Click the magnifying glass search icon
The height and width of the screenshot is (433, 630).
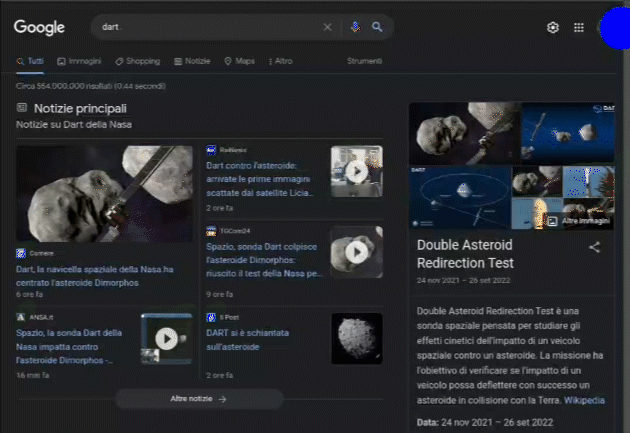pos(377,27)
